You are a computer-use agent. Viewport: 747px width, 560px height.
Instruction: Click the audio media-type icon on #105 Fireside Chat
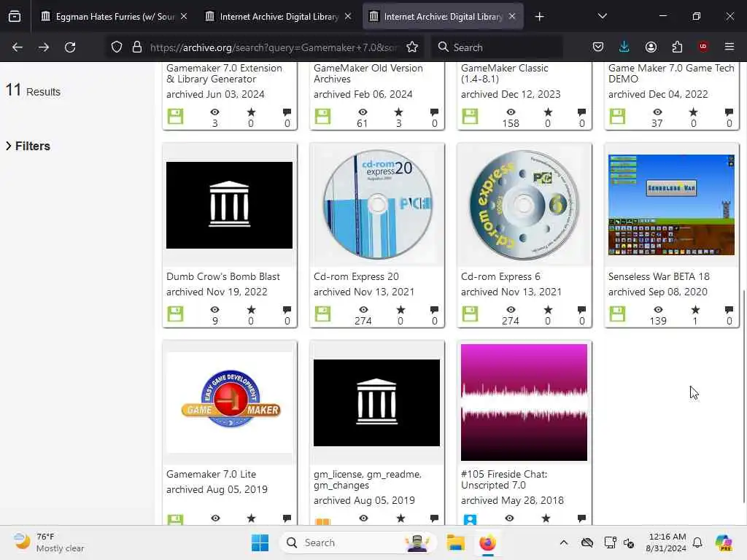470,520
